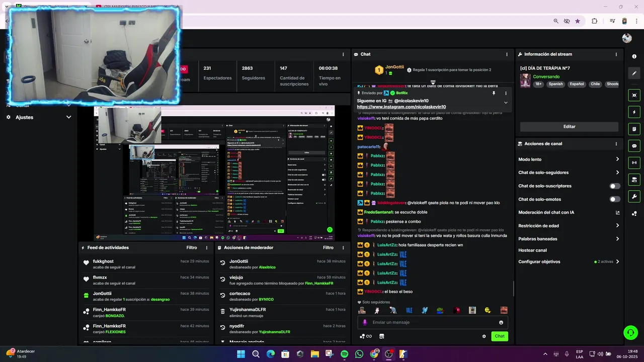Image resolution: width=644 pixels, height=362 pixels.
Task: Collapse the Ajustes sidebar section
Action: (x=68, y=117)
